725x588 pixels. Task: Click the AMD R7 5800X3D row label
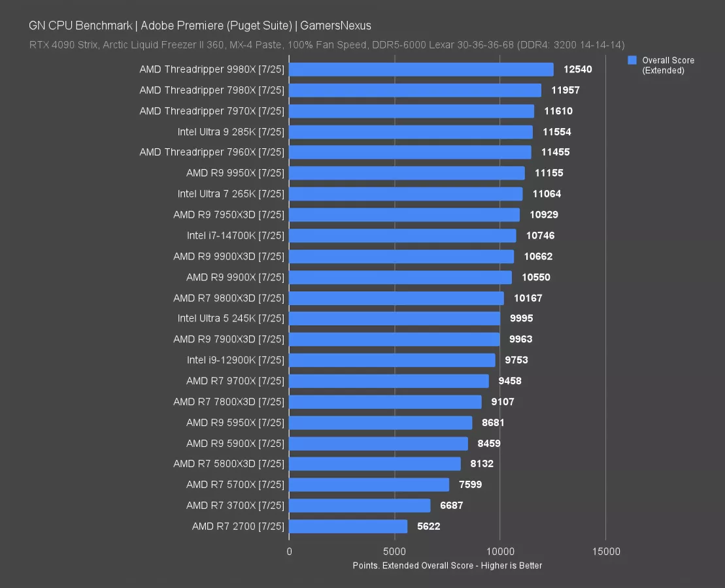228,464
